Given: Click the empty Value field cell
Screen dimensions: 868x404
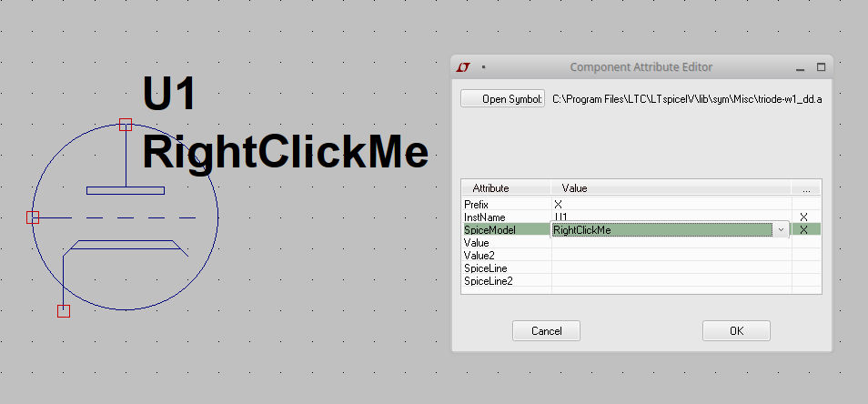Looking at the screenshot, I should pyautogui.click(x=671, y=242).
